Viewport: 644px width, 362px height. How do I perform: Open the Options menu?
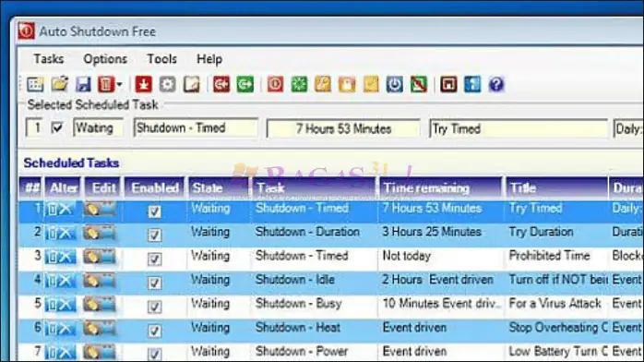click(x=105, y=59)
